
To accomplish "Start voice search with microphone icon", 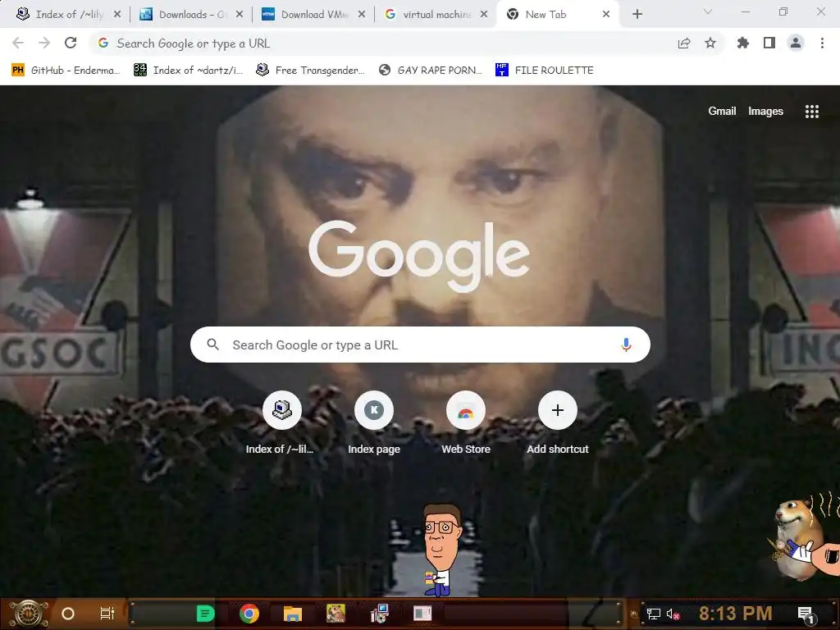I will coord(626,345).
